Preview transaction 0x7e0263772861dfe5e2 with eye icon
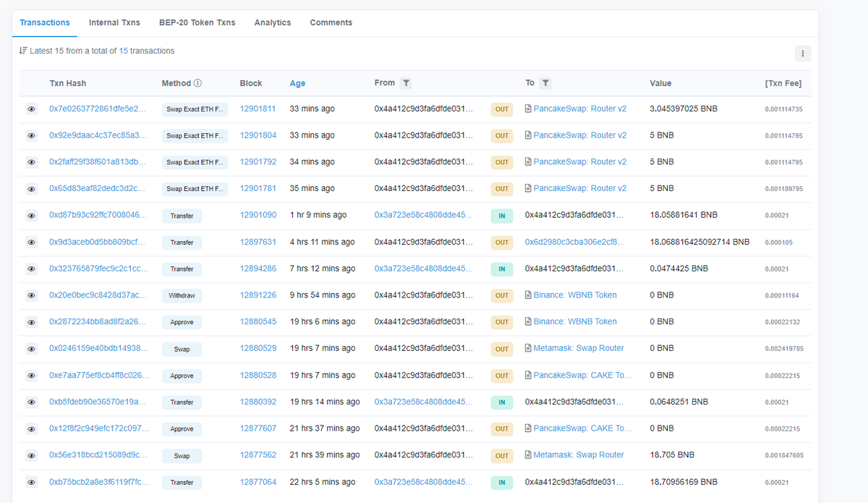 (x=31, y=109)
